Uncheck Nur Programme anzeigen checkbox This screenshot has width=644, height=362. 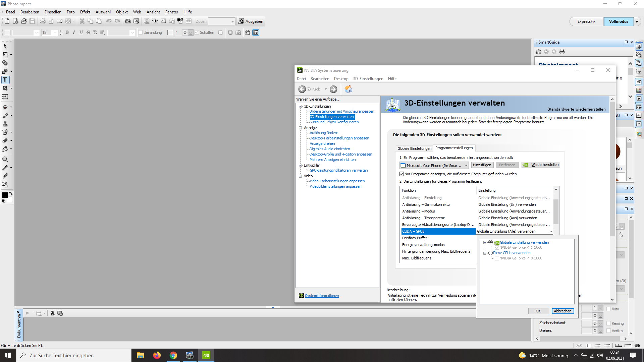click(401, 174)
